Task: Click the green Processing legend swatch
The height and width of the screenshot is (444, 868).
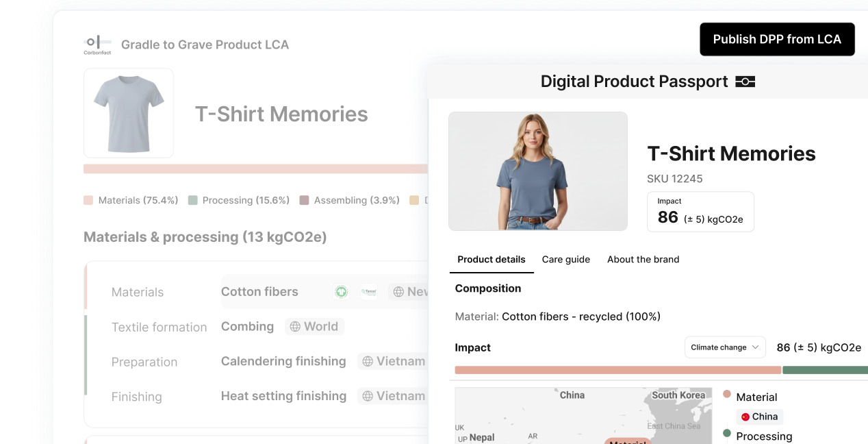Action: coord(193,201)
